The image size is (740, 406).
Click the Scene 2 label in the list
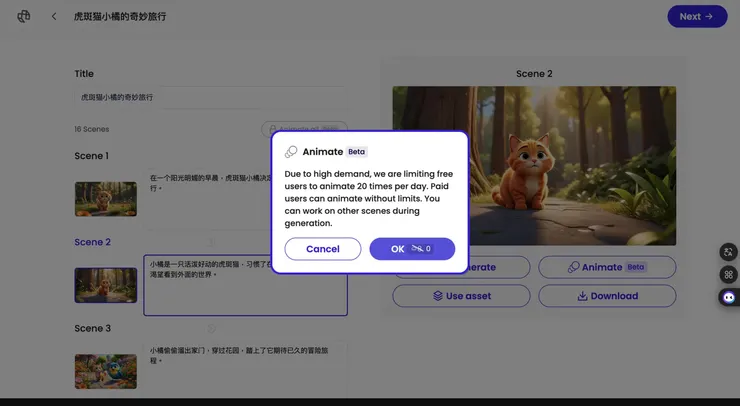pyautogui.click(x=92, y=242)
